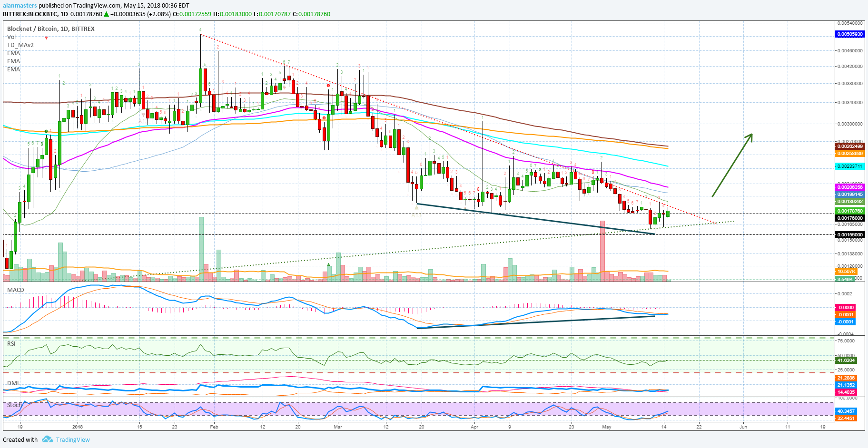
Task: Click the red down-triangle marker beside Vol
Action: tap(46, 38)
